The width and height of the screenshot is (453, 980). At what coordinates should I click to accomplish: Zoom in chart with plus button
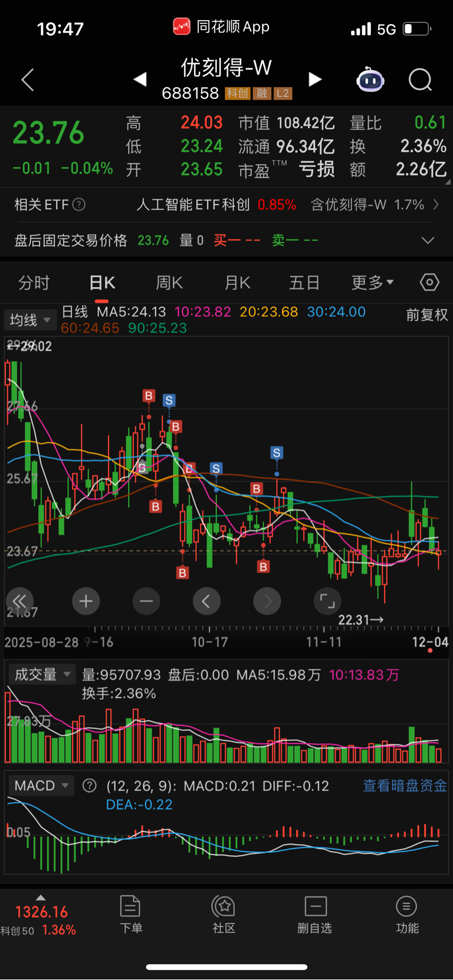(x=86, y=601)
